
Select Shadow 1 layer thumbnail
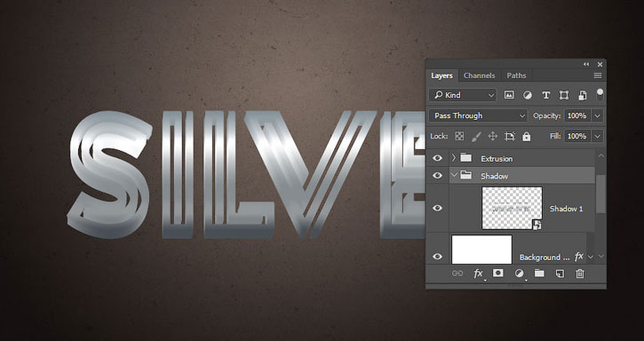(513, 209)
